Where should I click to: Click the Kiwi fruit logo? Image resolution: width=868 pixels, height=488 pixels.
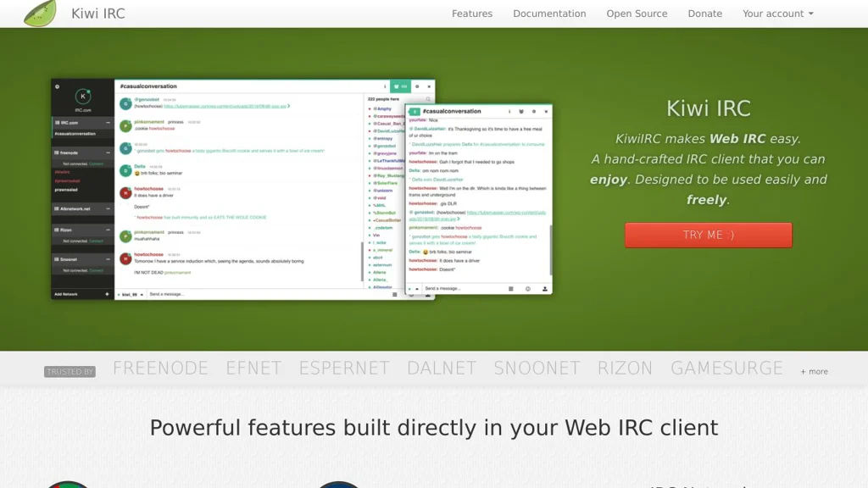(41, 14)
